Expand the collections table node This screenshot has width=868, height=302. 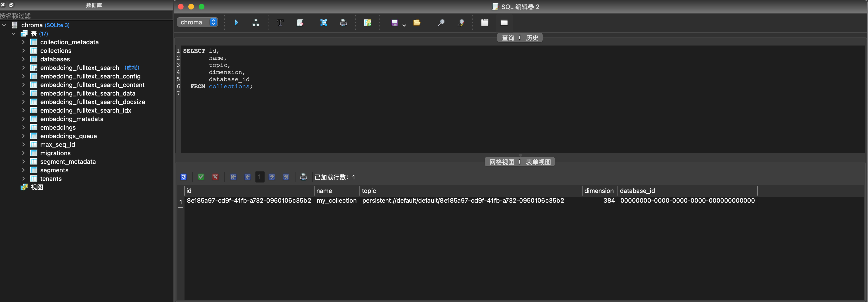coord(23,50)
